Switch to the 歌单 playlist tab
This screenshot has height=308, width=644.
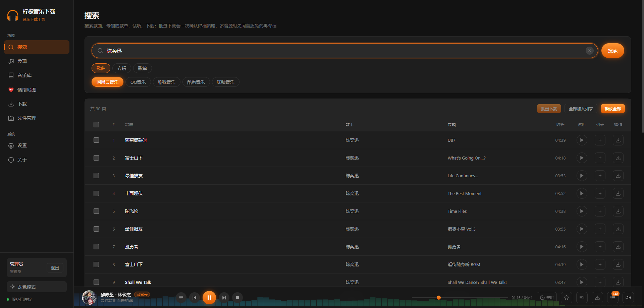[143, 68]
